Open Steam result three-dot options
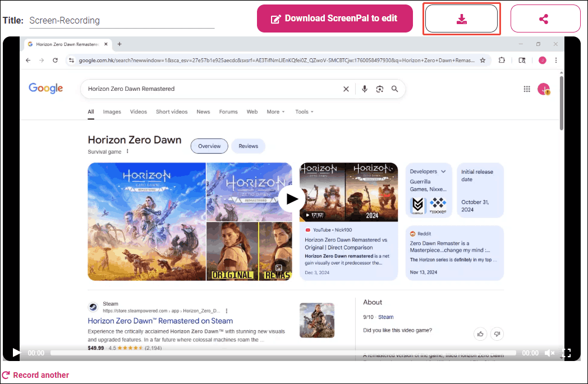588x384 pixels. [x=227, y=311]
